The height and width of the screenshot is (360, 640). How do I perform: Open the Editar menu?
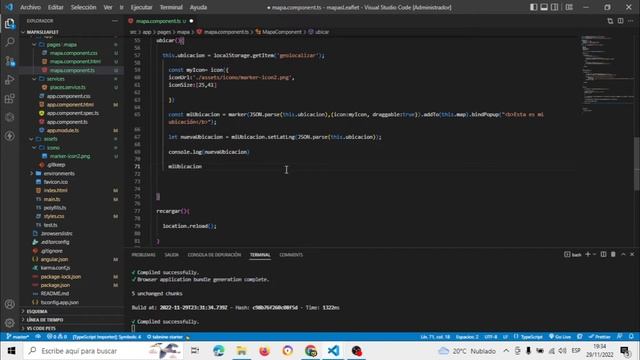(x=56, y=7)
